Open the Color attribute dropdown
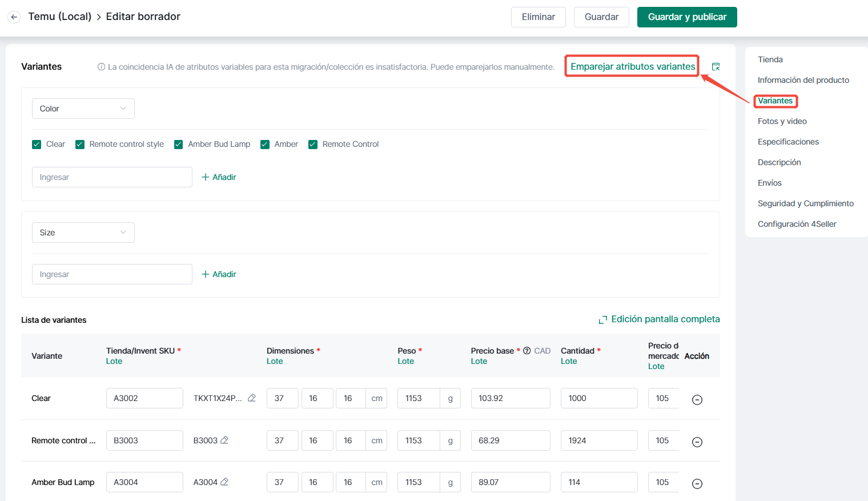The width and height of the screenshot is (868, 501). [x=83, y=109]
